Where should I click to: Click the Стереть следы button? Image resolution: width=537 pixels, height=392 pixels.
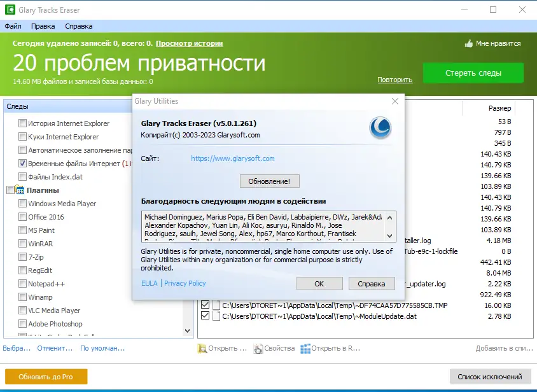pyautogui.click(x=473, y=73)
